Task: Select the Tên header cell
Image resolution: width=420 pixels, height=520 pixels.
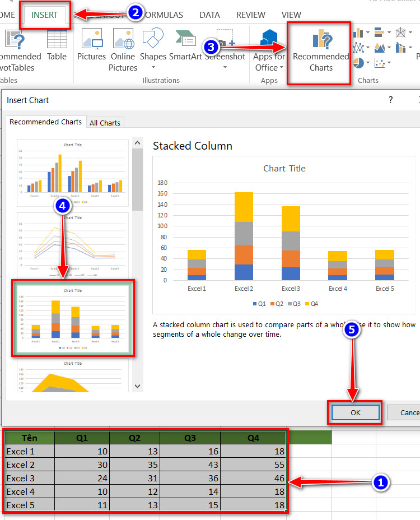Action: pos(30,438)
